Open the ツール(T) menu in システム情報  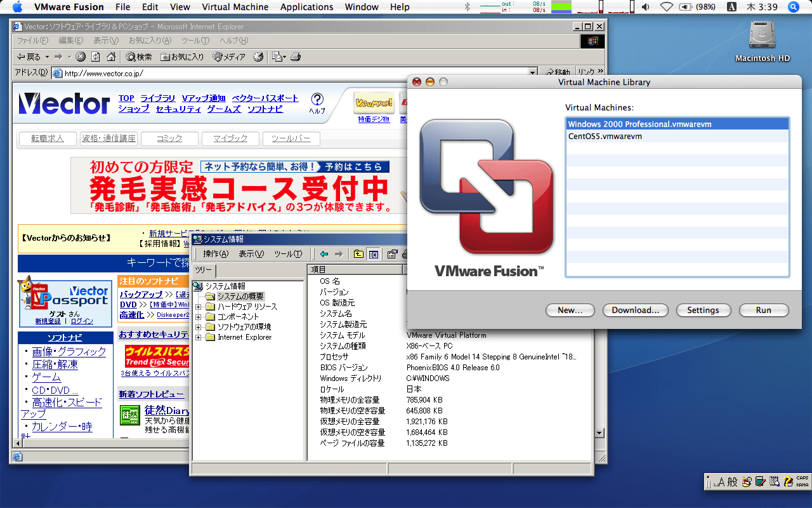[288, 254]
